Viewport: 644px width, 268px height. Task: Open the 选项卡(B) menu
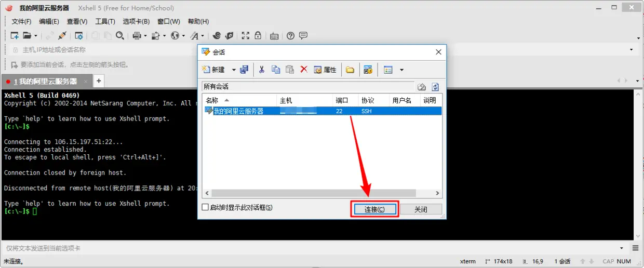coord(136,21)
